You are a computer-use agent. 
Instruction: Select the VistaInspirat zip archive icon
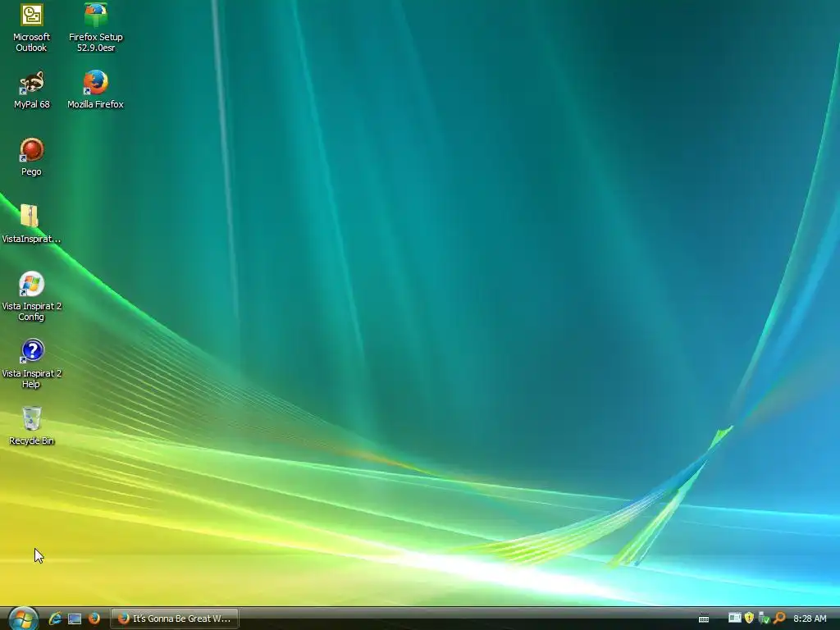coord(31,225)
